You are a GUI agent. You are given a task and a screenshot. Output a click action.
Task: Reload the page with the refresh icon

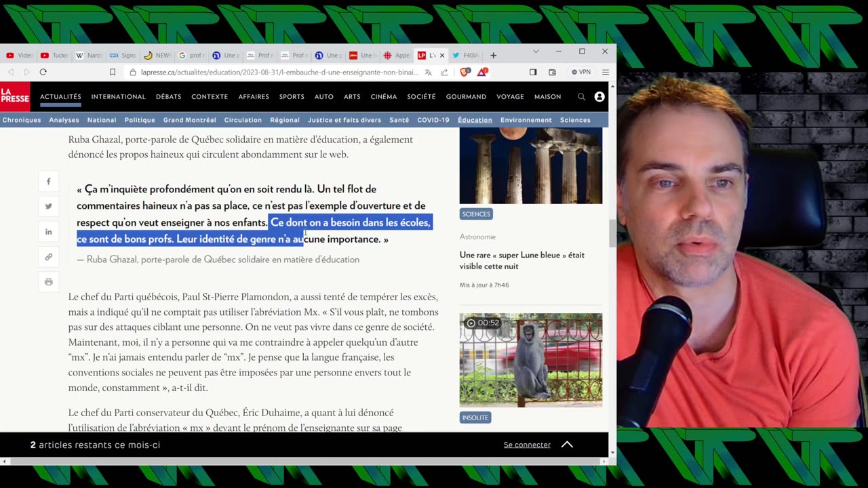(x=43, y=72)
